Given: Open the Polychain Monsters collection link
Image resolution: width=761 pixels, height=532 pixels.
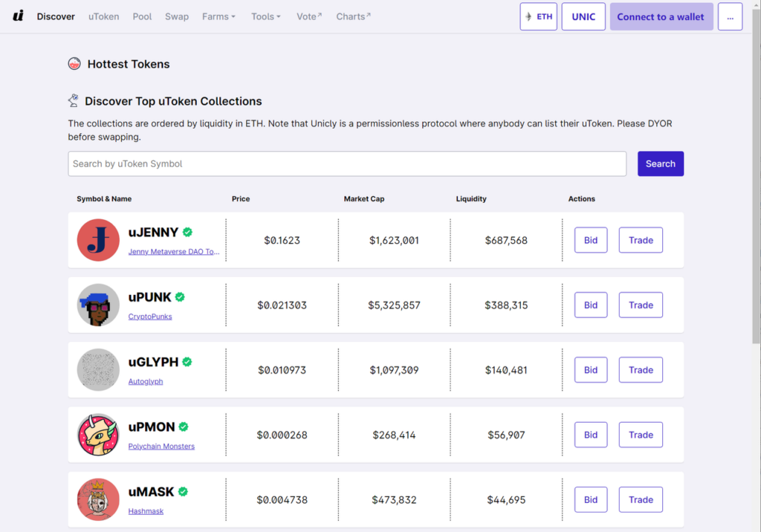Looking at the screenshot, I should coord(161,446).
